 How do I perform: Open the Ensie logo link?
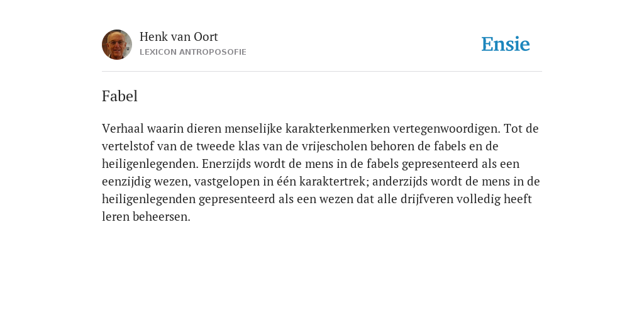506,44
